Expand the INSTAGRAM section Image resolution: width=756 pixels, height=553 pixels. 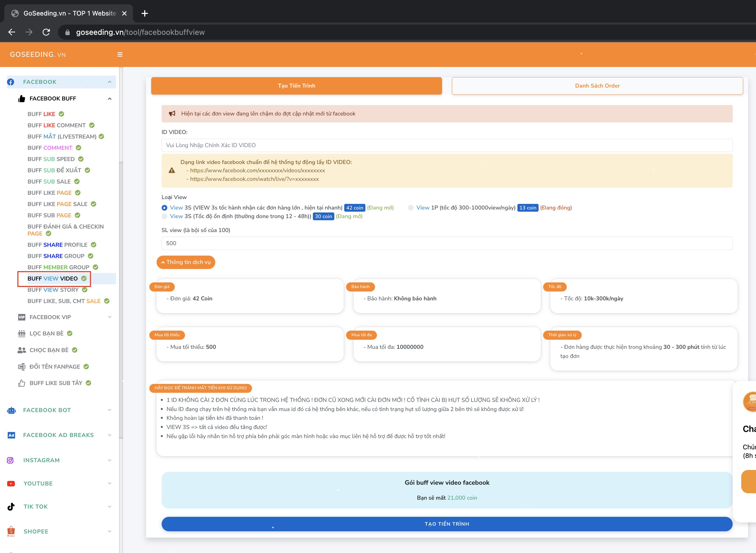coord(110,460)
